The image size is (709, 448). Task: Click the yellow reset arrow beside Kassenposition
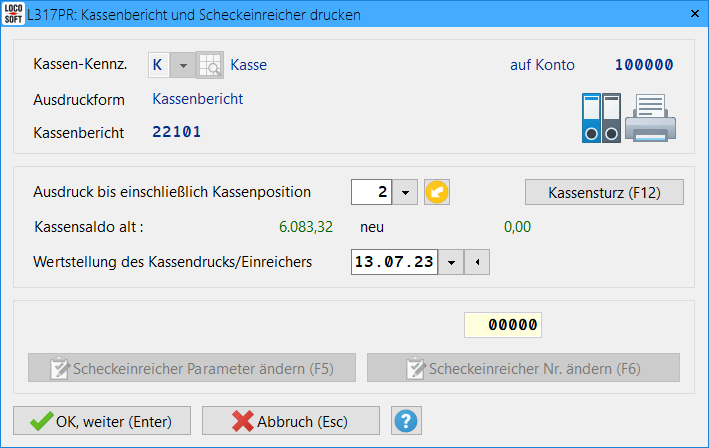(436, 192)
